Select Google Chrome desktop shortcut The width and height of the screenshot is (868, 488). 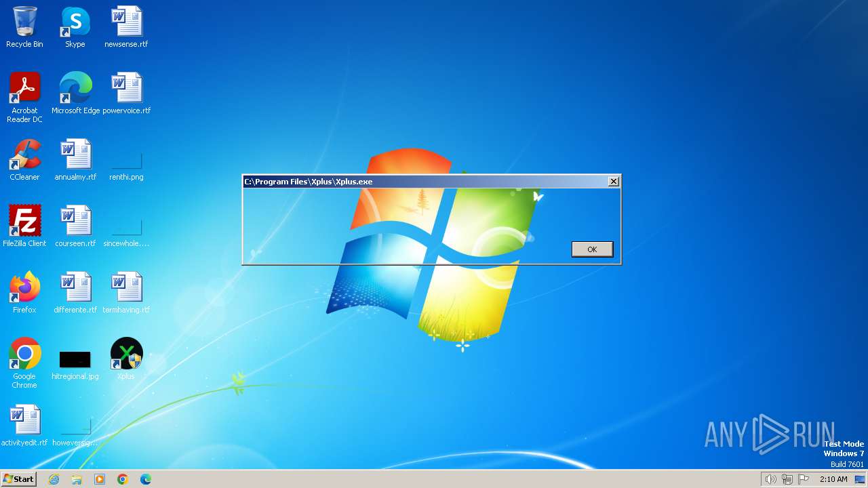point(24,363)
